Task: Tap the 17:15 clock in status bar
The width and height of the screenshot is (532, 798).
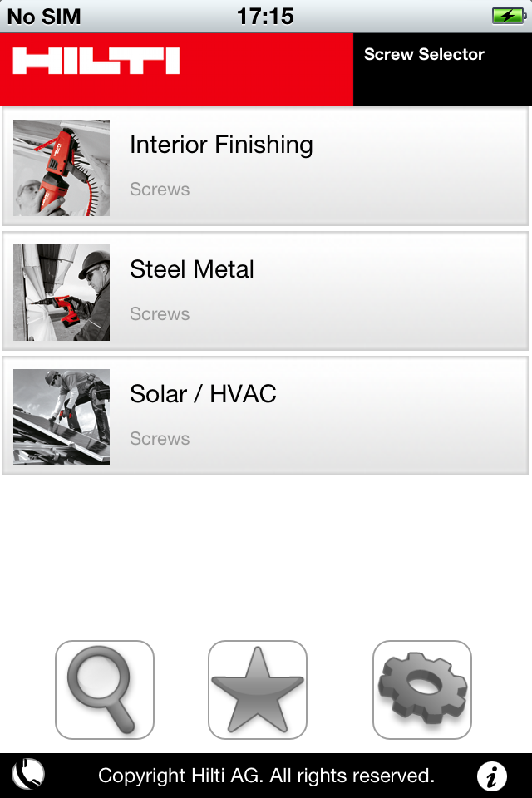Action: pyautogui.click(x=265, y=17)
